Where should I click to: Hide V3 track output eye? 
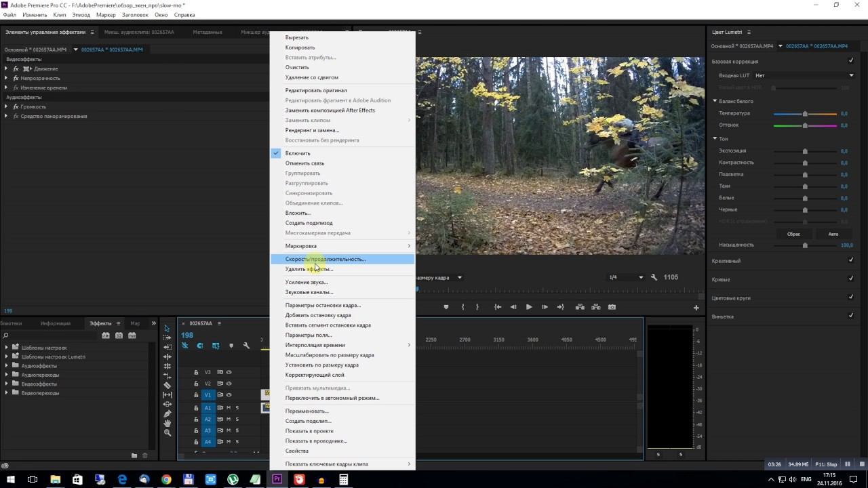[x=229, y=372]
